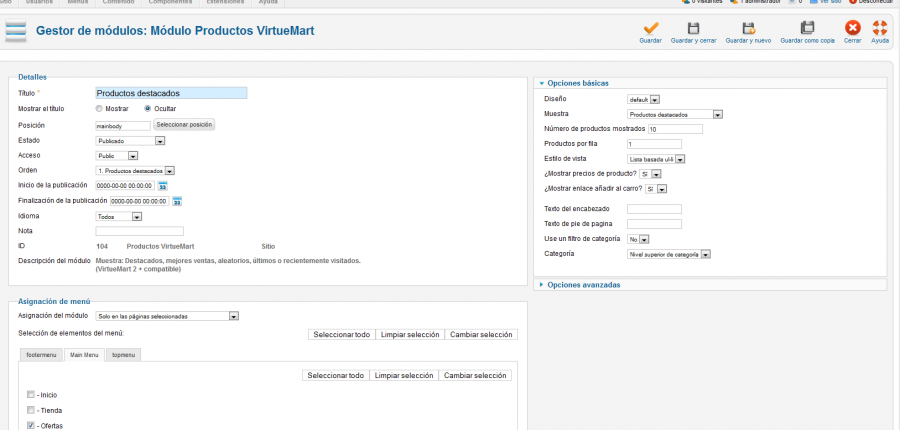Switch to the Main Menu tab

pos(84,355)
